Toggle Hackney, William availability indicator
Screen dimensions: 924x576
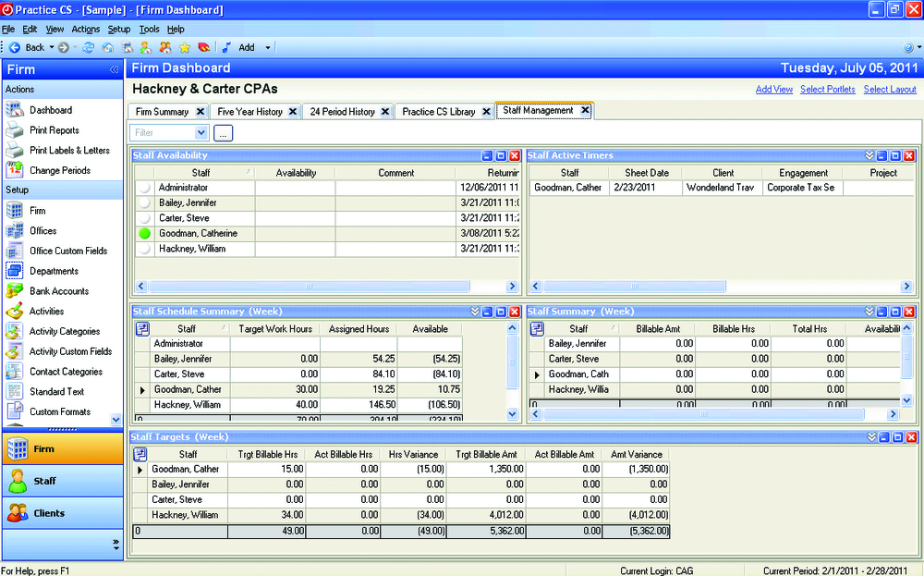tap(144, 250)
